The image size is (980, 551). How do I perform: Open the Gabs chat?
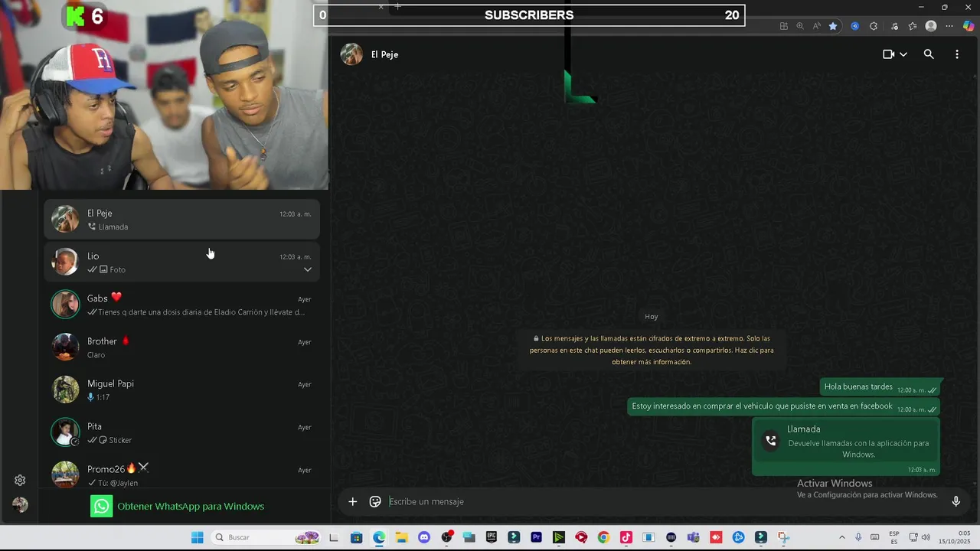coord(181,305)
